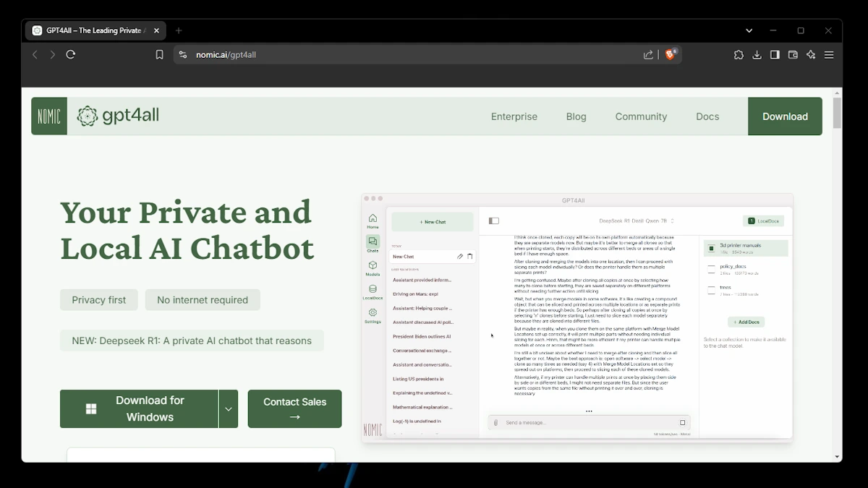Screen dimensions: 868x488
Task: Open the tab search chevron
Action: pyautogui.click(x=749, y=31)
